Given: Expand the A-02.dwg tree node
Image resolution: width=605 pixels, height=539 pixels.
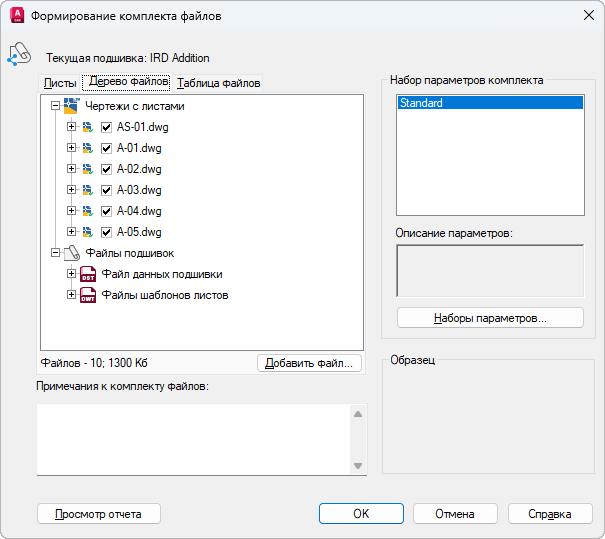Looking at the screenshot, I should [71, 169].
